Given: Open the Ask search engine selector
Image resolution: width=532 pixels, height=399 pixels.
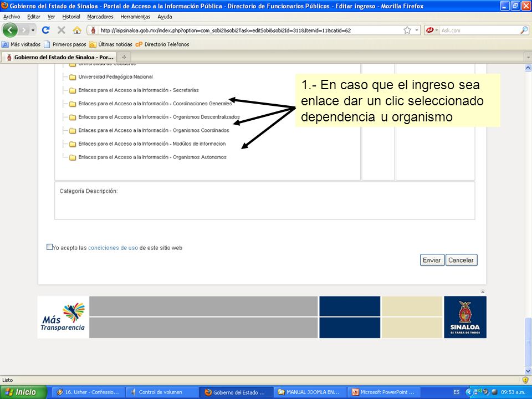Looking at the screenshot, I should click(x=432, y=30).
